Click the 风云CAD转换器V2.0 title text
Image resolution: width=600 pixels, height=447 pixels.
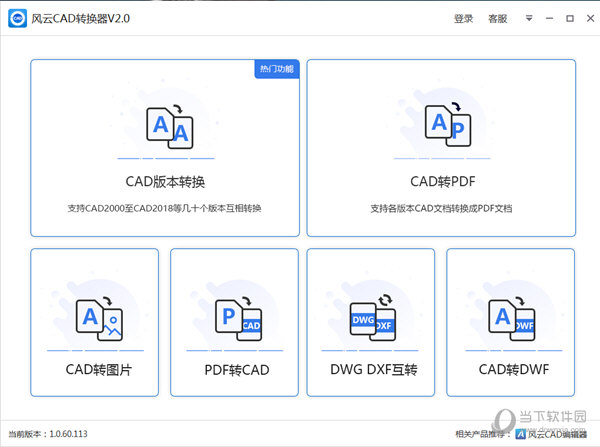(x=80, y=18)
